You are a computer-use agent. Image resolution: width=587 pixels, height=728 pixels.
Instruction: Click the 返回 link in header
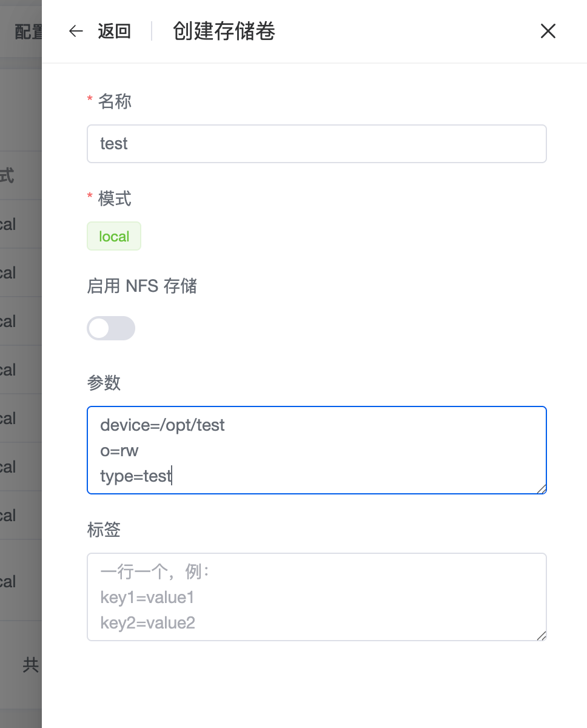(x=115, y=32)
